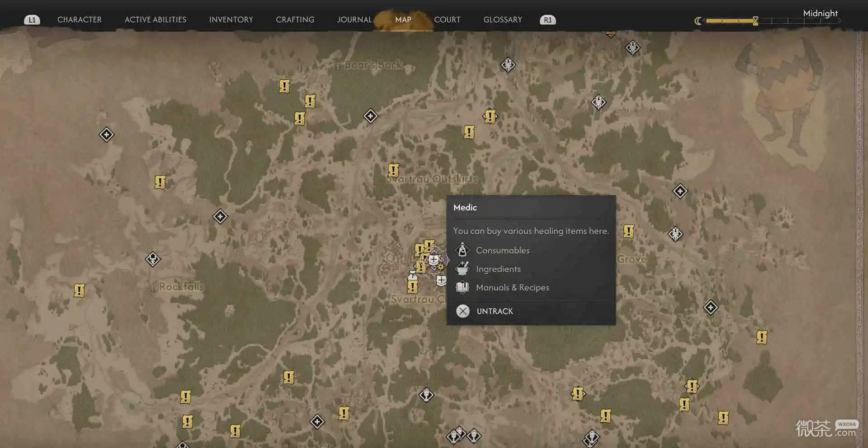The image size is (868, 448).
Task: Switch to the Active Abilities tab
Action: pyautogui.click(x=156, y=19)
